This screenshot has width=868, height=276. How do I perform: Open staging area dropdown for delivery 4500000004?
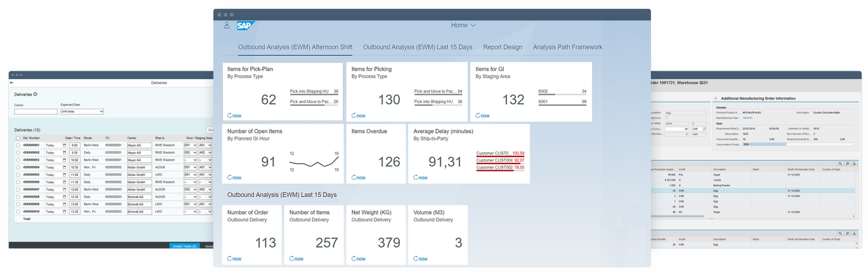[x=205, y=167]
